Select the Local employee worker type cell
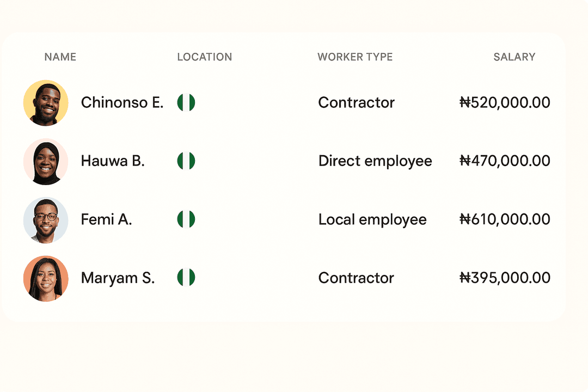The width and height of the screenshot is (588, 392). (x=372, y=219)
